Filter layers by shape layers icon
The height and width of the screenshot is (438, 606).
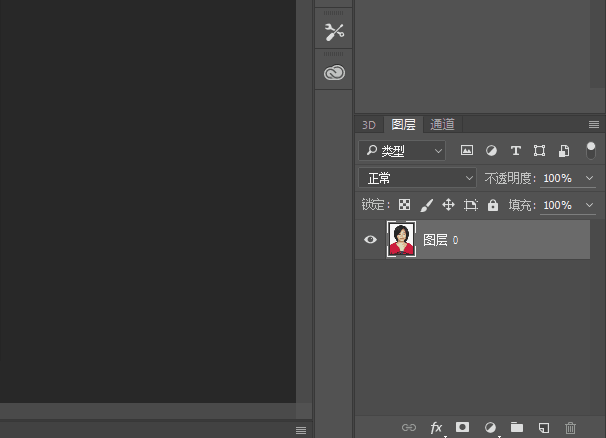540,150
